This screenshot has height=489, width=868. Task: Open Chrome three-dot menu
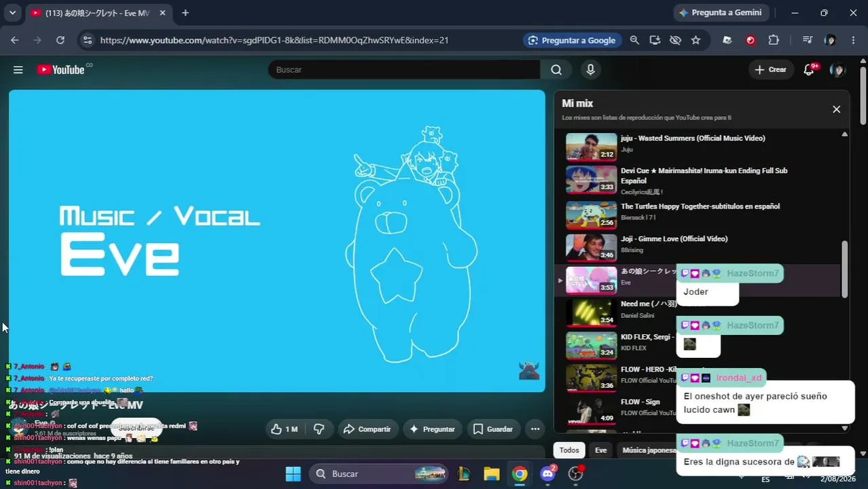tap(853, 40)
